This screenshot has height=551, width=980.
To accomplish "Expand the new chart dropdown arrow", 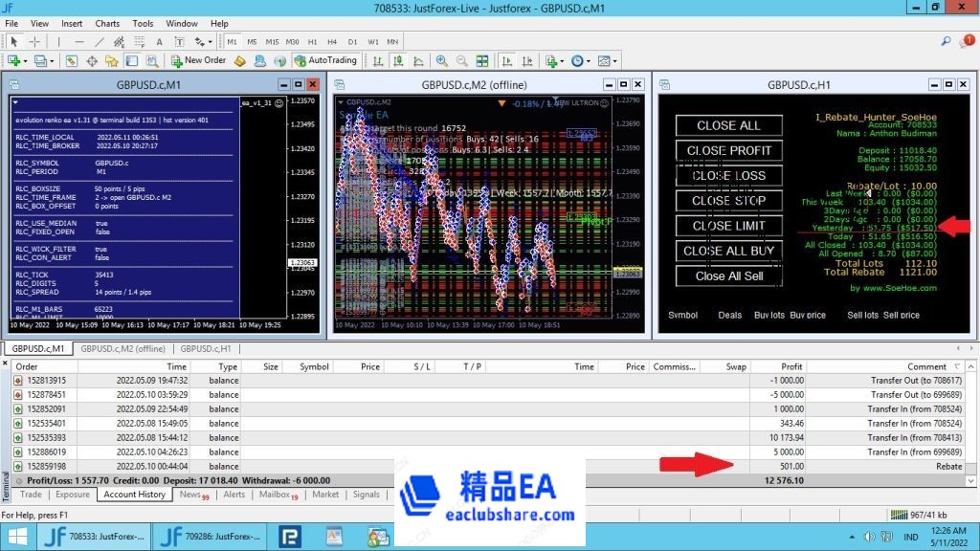I will pos(26,60).
